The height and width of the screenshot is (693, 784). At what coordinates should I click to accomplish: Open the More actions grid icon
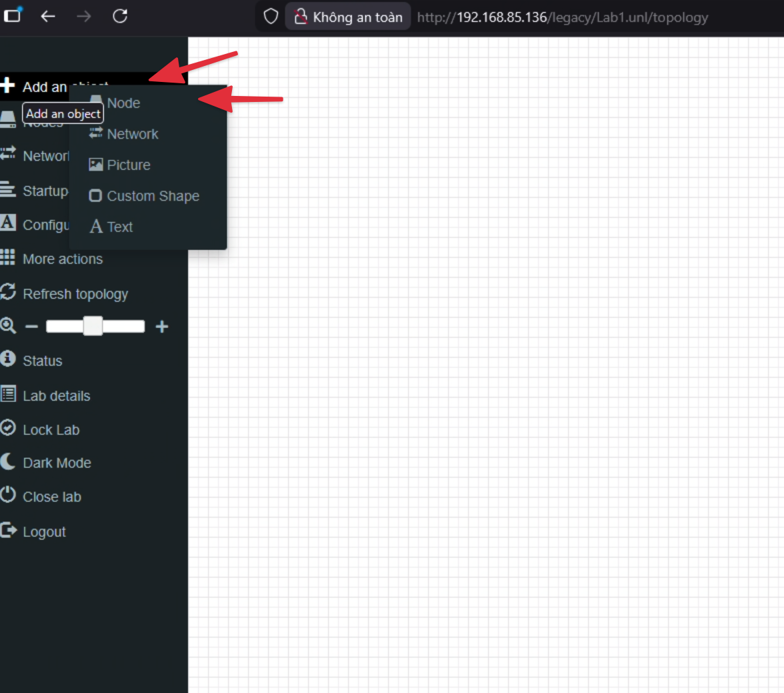[8, 258]
